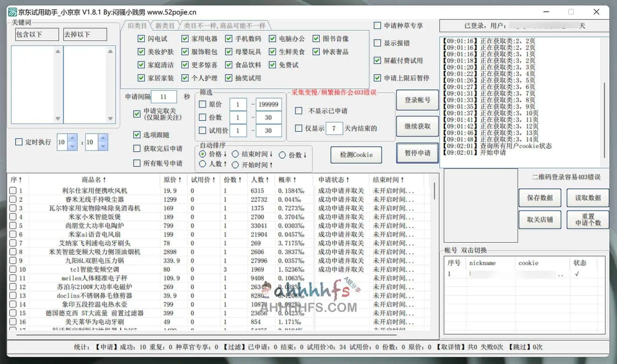Click 重置申请个数 to reset counts
The image size is (617, 364).
tap(588, 219)
